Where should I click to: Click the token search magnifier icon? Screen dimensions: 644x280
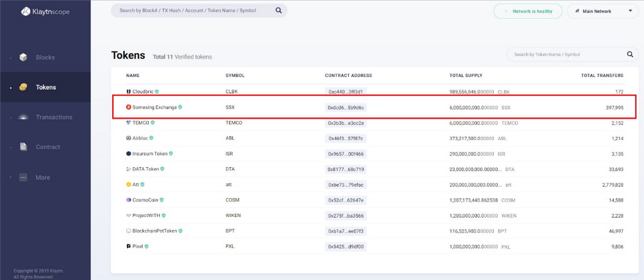coord(630,54)
